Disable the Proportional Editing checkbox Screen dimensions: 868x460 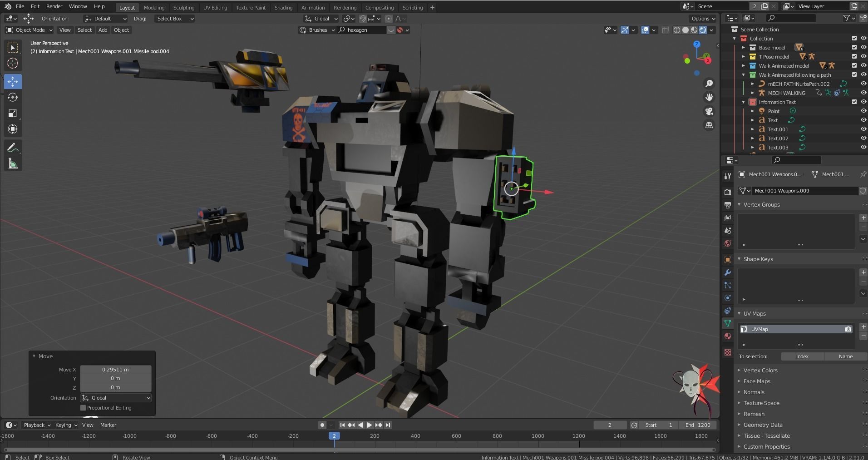[x=83, y=408]
